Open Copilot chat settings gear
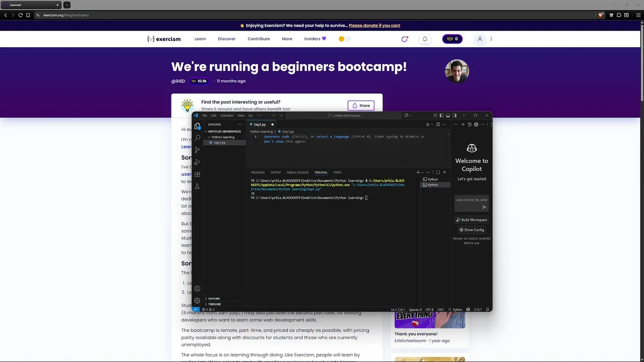 pyautogui.click(x=476, y=124)
